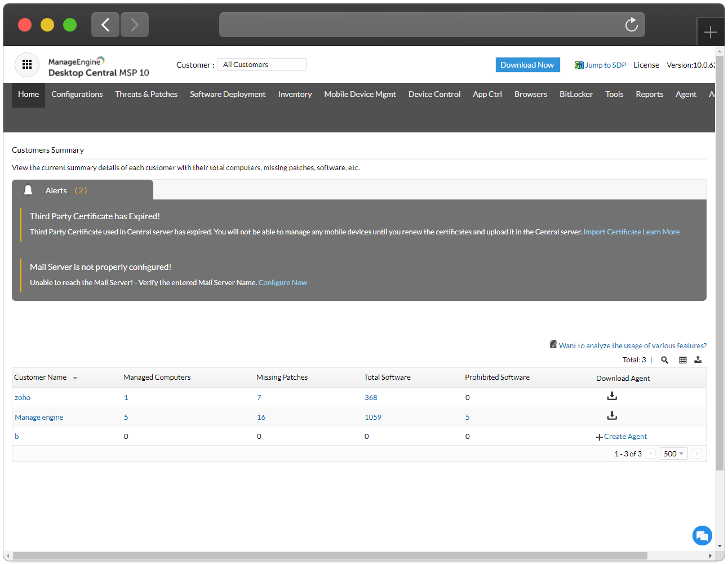Image resolution: width=728 pixels, height=564 pixels.
Task: Select the Alerts (2) tab
Action: [x=82, y=190]
